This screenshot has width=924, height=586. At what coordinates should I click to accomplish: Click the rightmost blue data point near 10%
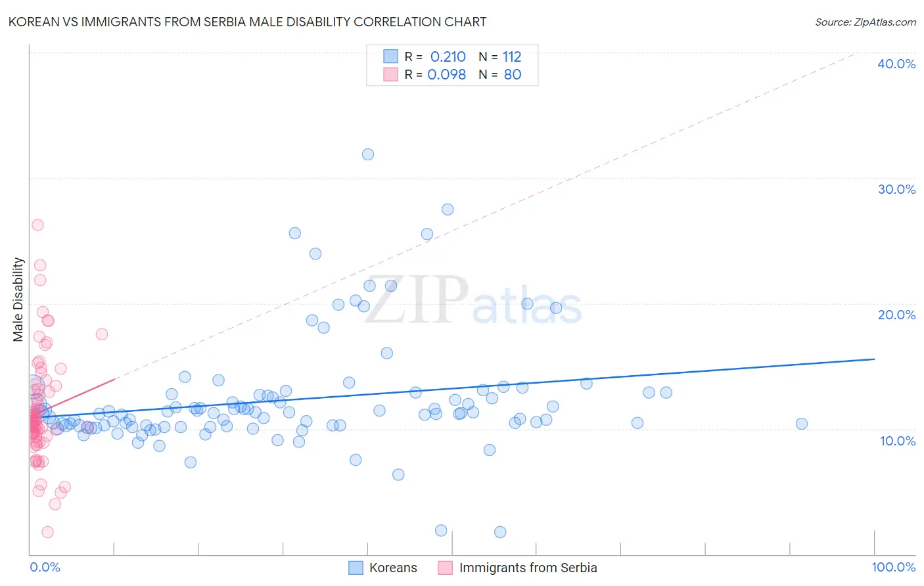click(802, 424)
